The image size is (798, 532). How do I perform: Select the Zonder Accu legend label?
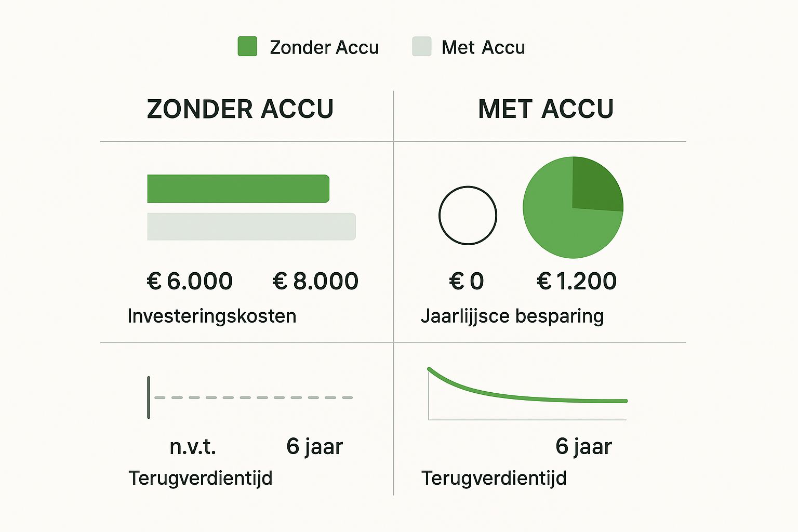(x=324, y=47)
